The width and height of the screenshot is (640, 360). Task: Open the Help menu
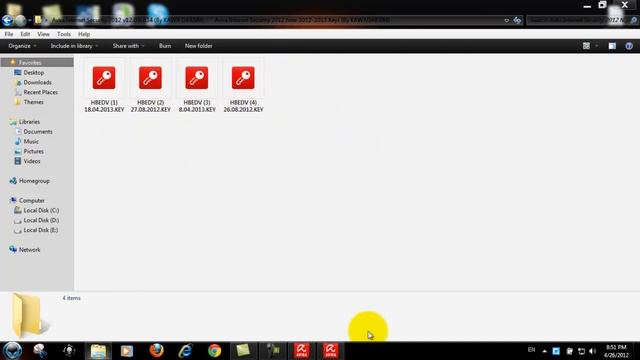click(x=84, y=34)
